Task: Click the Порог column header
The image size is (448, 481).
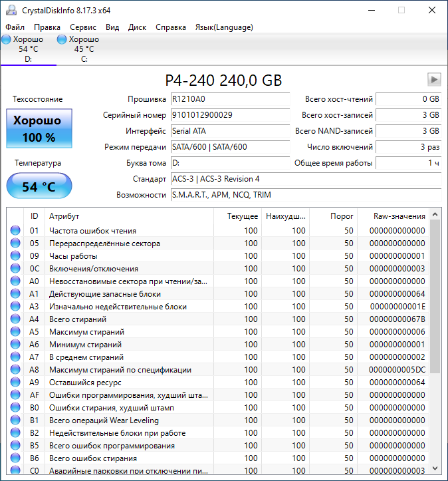Action: tap(334, 216)
